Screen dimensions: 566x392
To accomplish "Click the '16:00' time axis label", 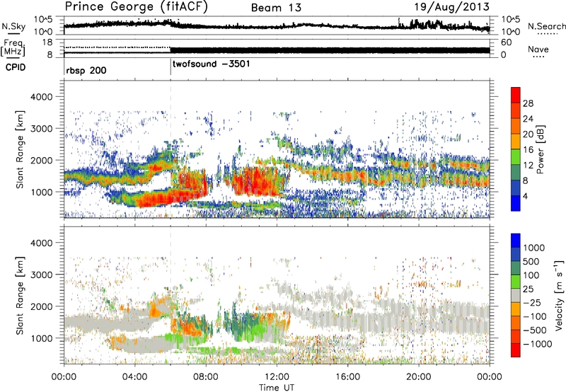I will pyautogui.click(x=347, y=377).
